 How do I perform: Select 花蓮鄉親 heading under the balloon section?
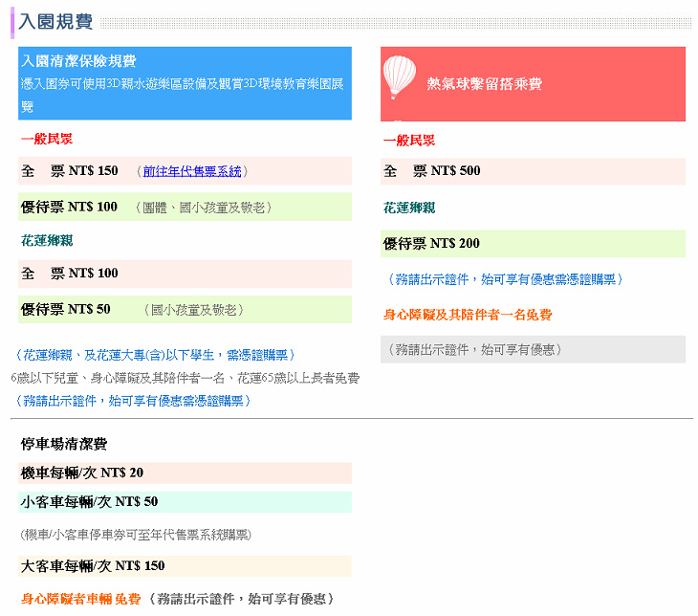click(409, 208)
